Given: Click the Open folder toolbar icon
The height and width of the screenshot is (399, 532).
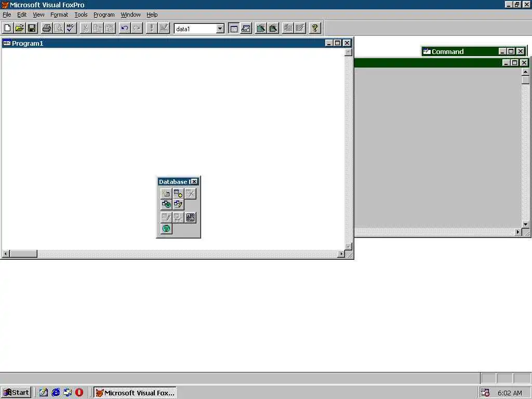Looking at the screenshot, I should pyautogui.click(x=20, y=28).
